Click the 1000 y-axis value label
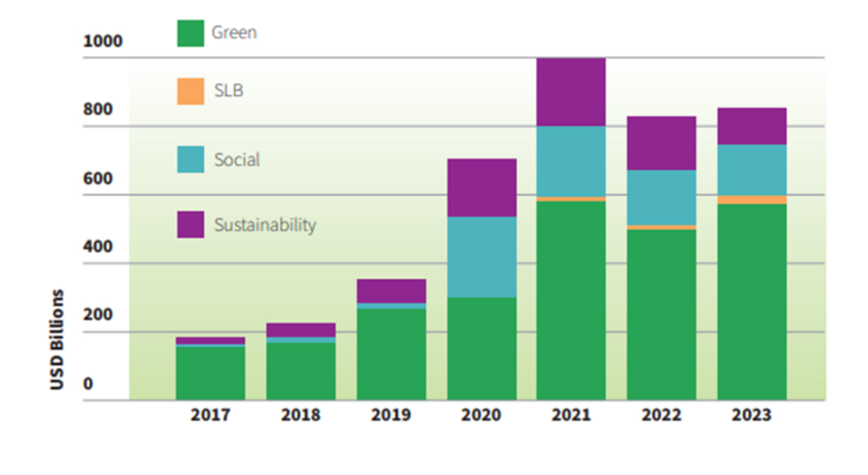 click(x=102, y=41)
